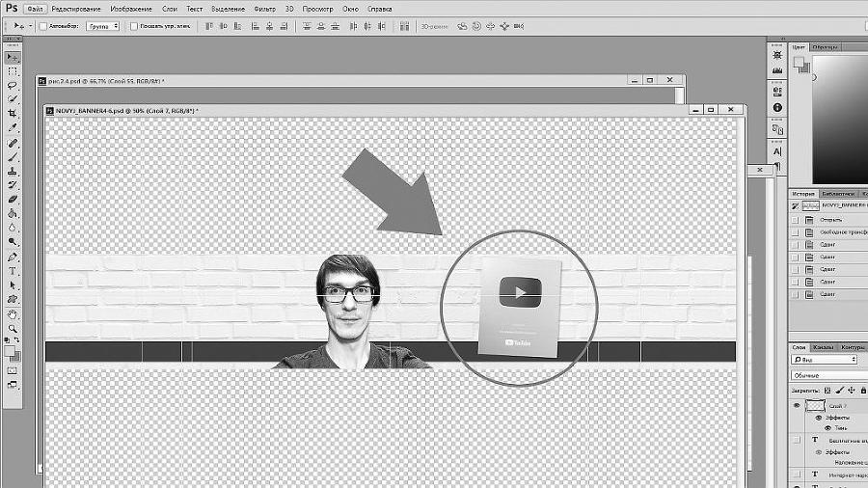Switch to the Каналы tab
The width and height of the screenshot is (868, 488).
(823, 347)
